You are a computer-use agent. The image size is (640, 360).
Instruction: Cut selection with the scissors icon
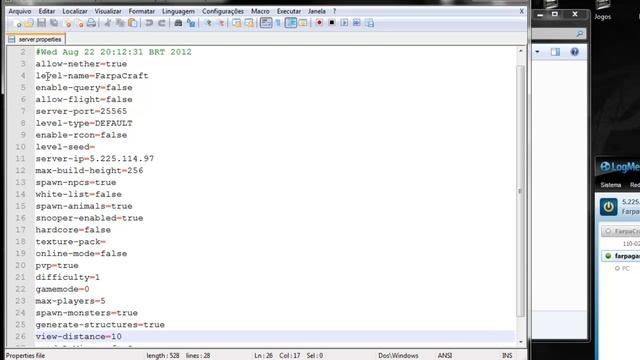coord(108,23)
